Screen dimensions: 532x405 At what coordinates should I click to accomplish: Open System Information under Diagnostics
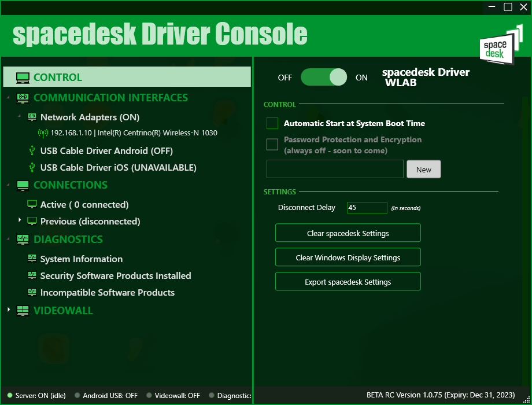tap(81, 259)
